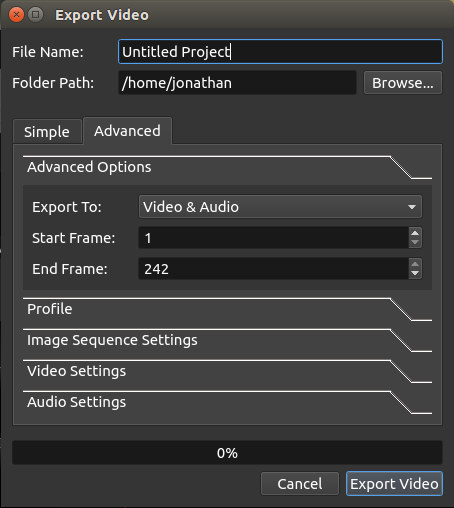Click the Browse... button
This screenshot has height=508, width=454.
(403, 83)
